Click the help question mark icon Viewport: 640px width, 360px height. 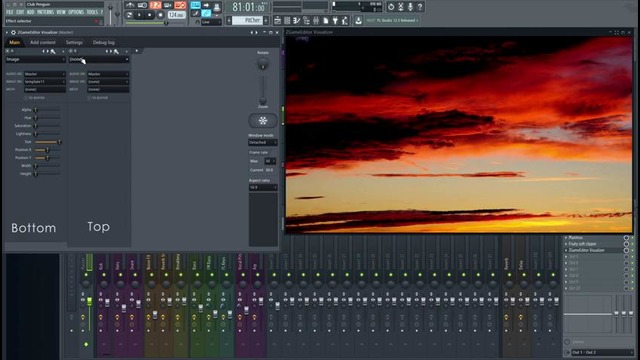click(x=420, y=7)
